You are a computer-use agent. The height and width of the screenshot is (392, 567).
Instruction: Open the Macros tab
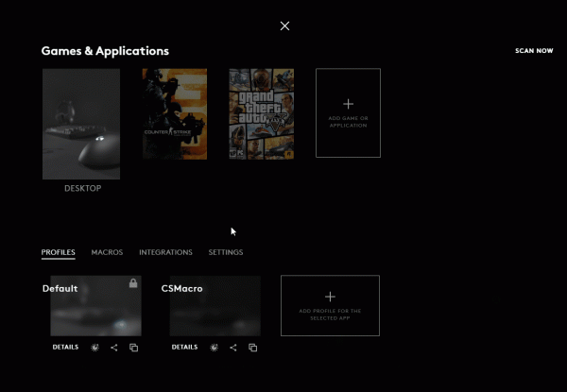[x=107, y=252]
